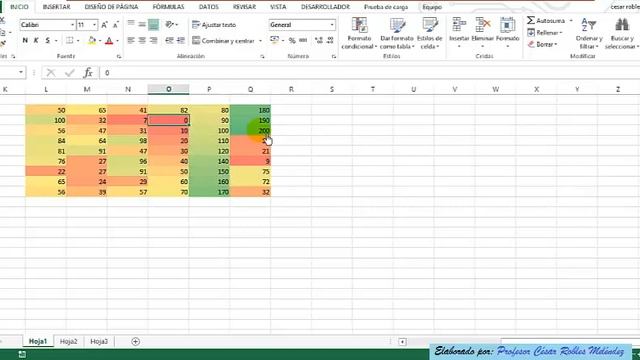Image resolution: width=640 pixels, height=360 pixels.
Task: Open the VISTA tab
Action: (278, 7)
